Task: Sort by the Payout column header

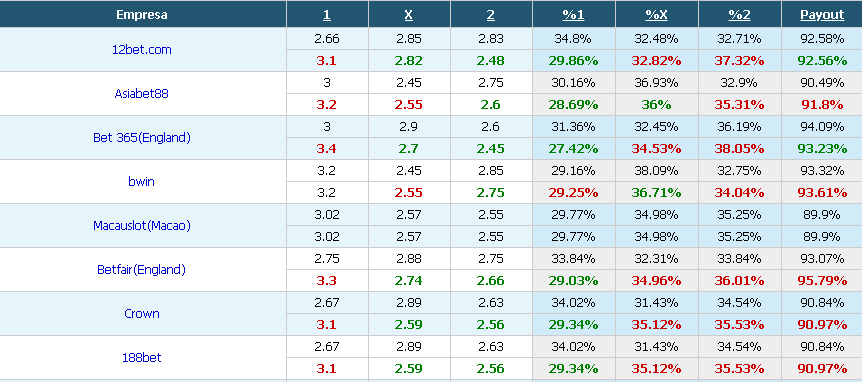Action: (822, 15)
